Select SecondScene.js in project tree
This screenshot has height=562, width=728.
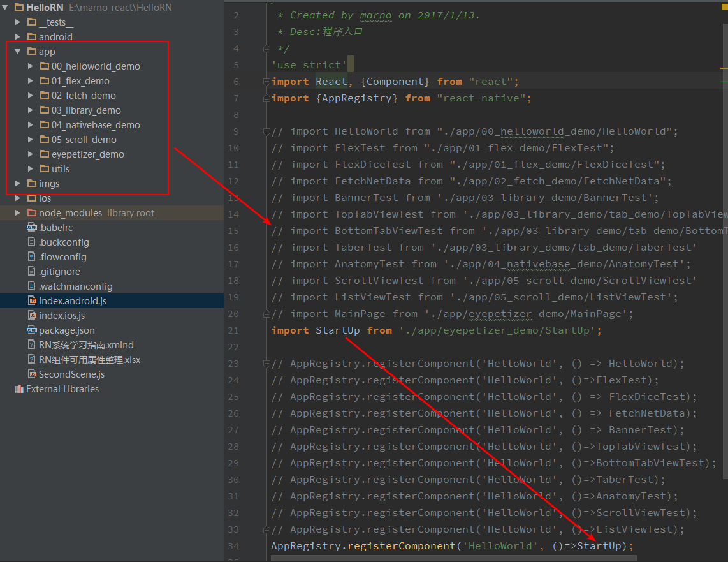click(71, 374)
